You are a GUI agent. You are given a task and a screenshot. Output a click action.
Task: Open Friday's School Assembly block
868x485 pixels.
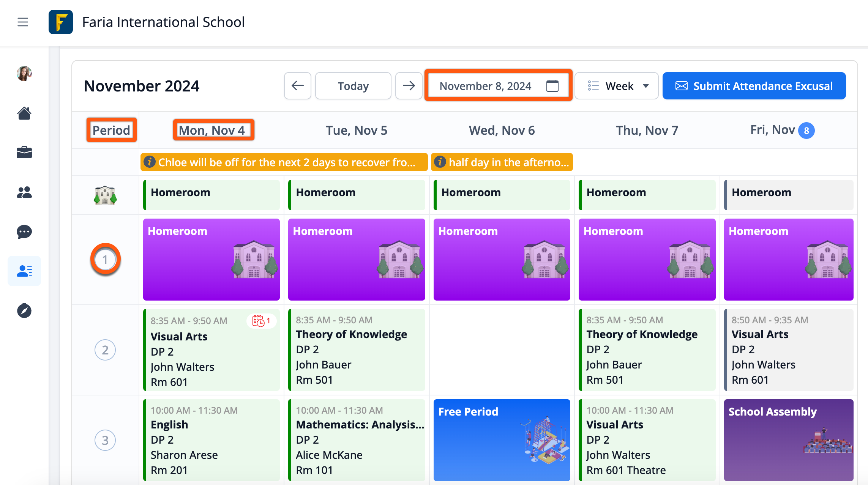click(x=788, y=440)
